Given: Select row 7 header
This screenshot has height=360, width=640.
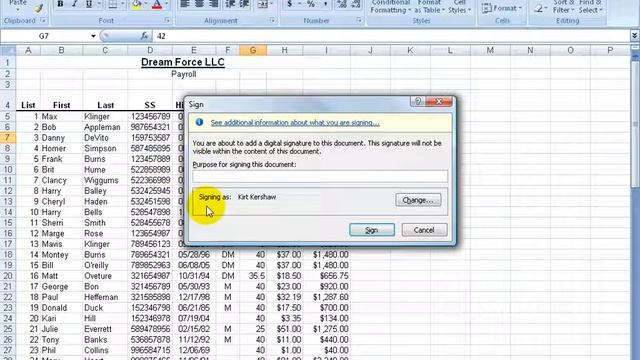Looking at the screenshot, I should pos(7,138).
